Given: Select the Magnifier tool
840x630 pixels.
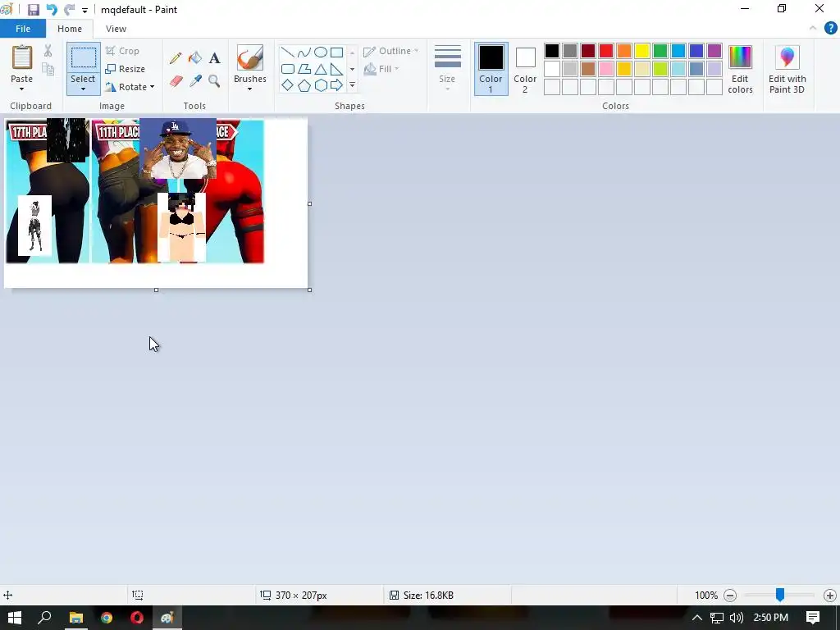Looking at the screenshot, I should 214,81.
